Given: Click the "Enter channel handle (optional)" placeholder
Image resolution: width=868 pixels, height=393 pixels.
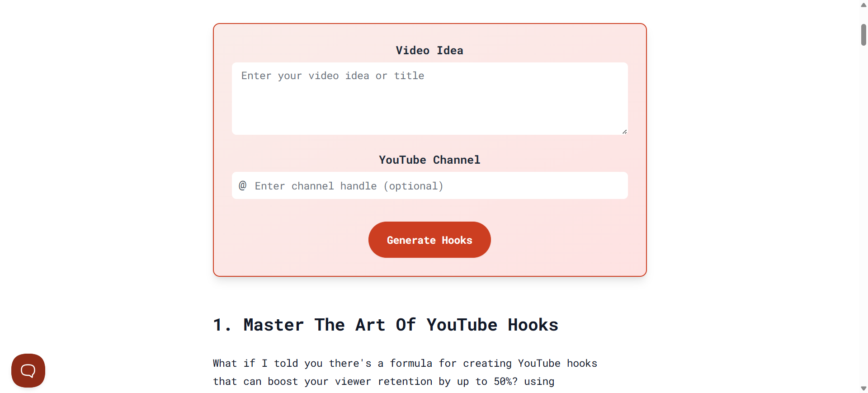Looking at the screenshot, I should pos(349,186).
